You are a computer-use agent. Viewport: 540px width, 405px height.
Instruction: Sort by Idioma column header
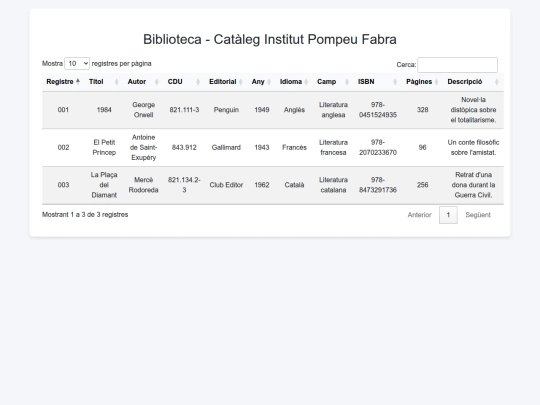(x=294, y=82)
